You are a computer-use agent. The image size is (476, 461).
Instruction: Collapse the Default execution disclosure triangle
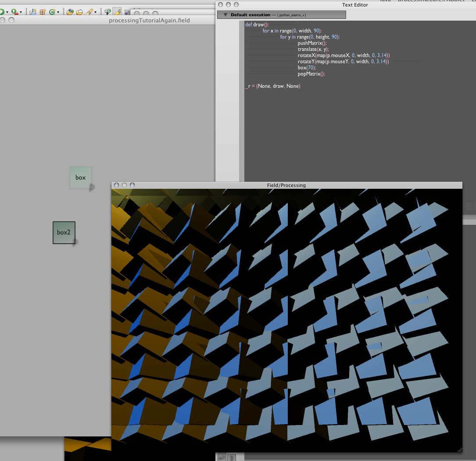coord(225,15)
